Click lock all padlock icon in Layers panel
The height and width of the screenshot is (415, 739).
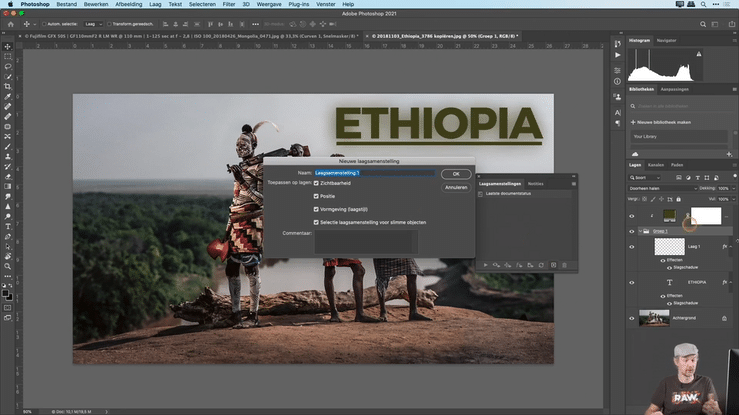679,199
